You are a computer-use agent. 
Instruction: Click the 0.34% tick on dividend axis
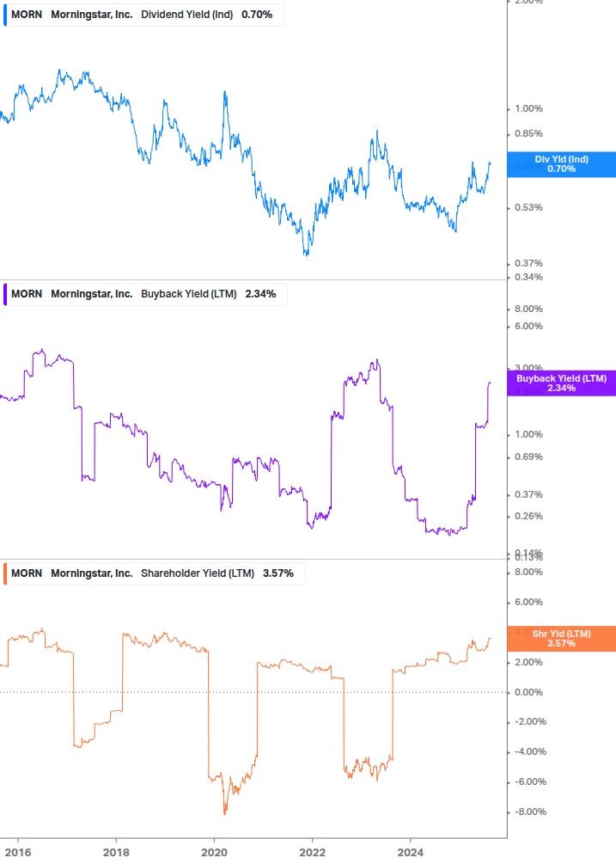tap(528, 277)
